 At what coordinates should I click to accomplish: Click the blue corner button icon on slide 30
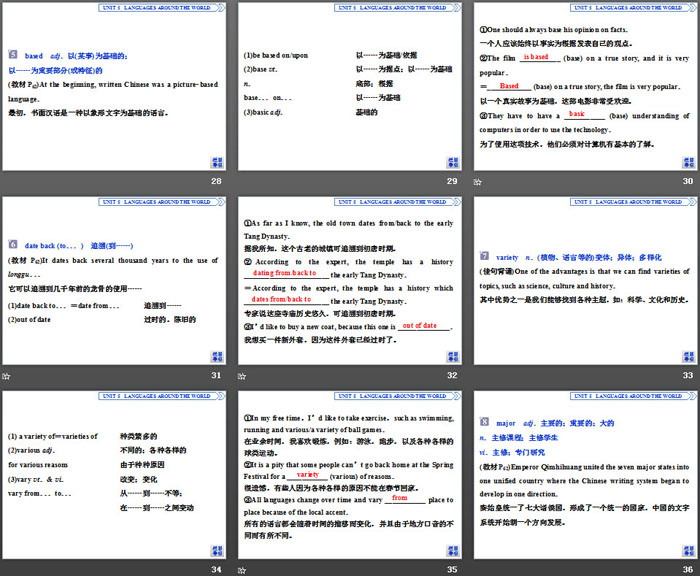[688, 162]
